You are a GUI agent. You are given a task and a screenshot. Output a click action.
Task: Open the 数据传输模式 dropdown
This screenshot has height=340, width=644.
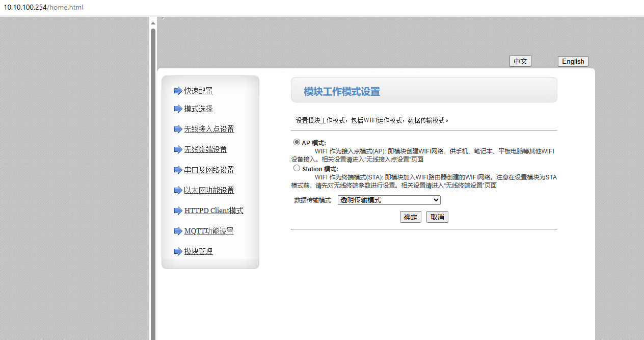click(x=389, y=200)
